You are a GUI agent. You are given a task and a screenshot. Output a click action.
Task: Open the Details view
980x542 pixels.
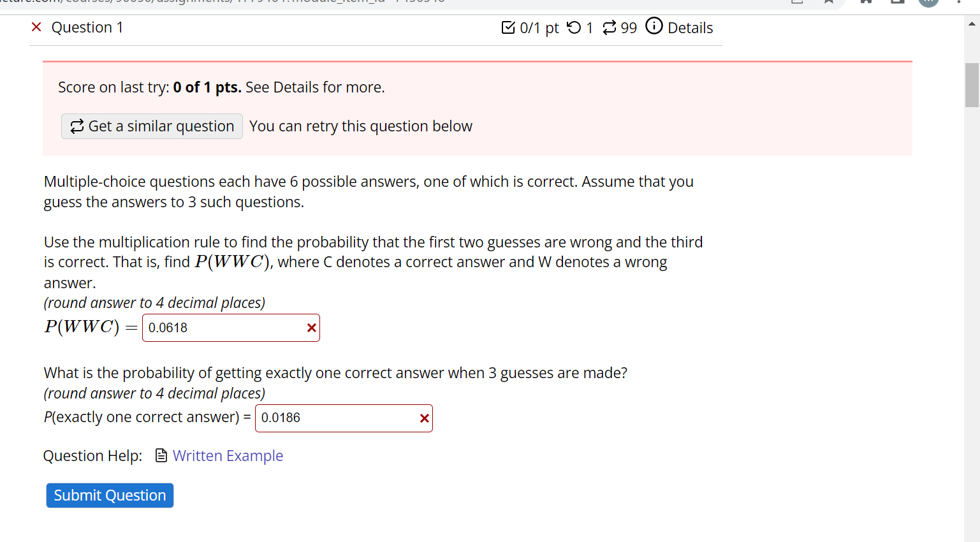coord(691,27)
